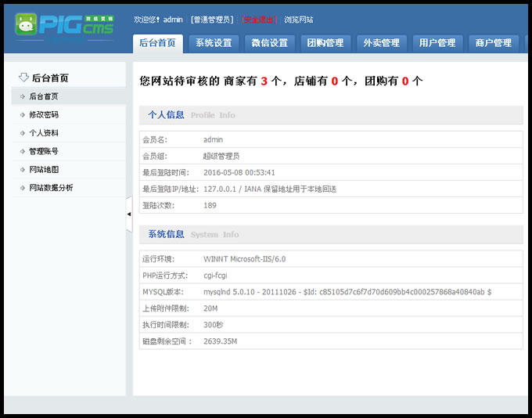Click the 普通管理员 link in the header
Image resolution: width=532 pixels, height=418 pixels.
[x=212, y=20]
